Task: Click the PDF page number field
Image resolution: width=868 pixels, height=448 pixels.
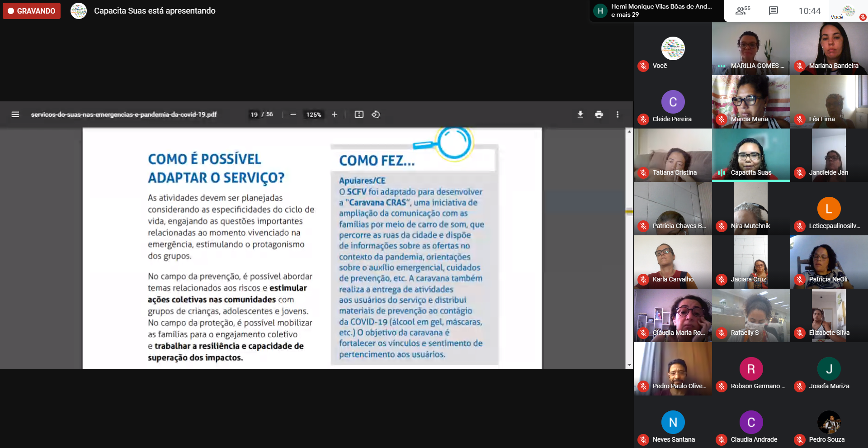Action: [254, 114]
